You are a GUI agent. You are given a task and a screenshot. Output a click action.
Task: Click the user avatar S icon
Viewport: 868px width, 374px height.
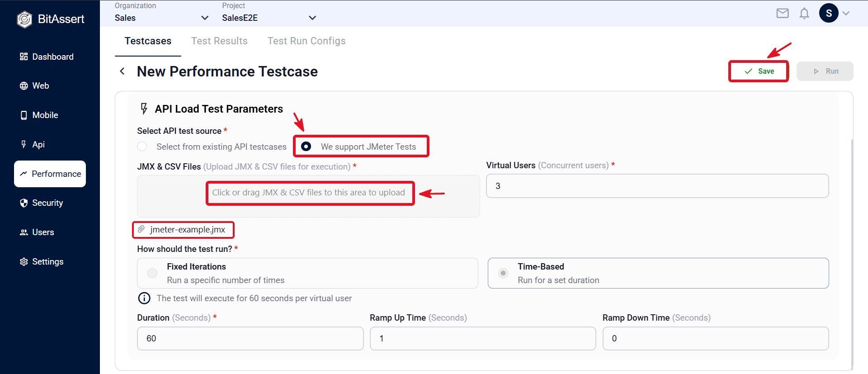[x=829, y=13]
